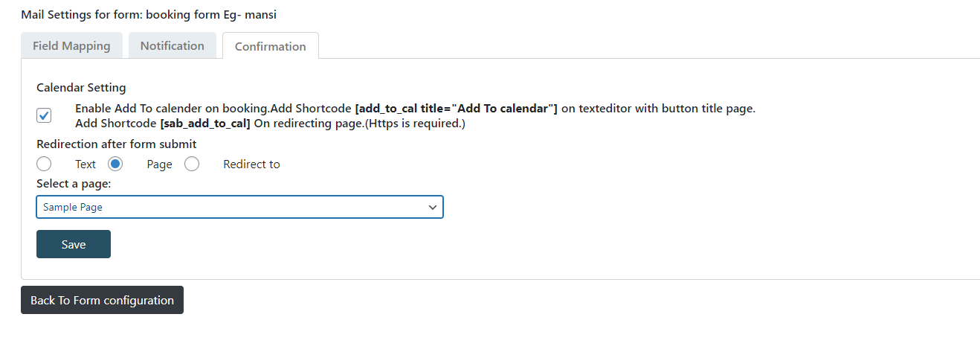The width and height of the screenshot is (980, 352).
Task: Click the "Redirect to" option label
Action: 251,164
